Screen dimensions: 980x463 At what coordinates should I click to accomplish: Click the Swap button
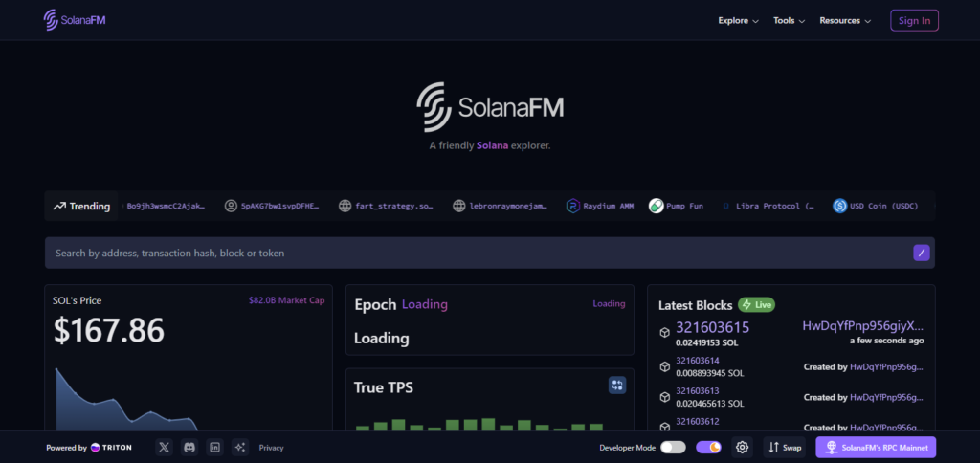785,448
